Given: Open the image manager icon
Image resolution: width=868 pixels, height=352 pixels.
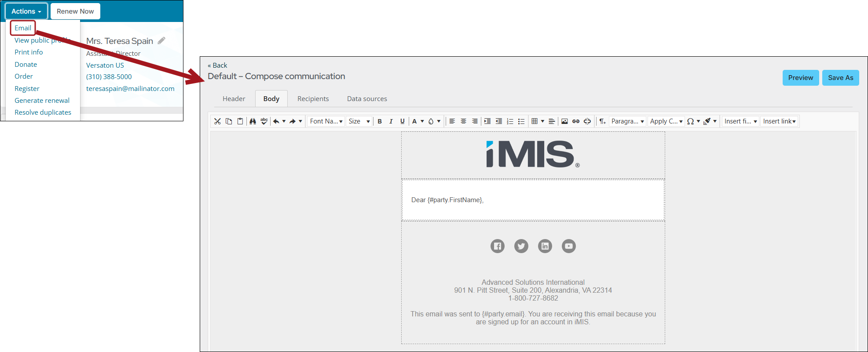Looking at the screenshot, I should (x=564, y=121).
